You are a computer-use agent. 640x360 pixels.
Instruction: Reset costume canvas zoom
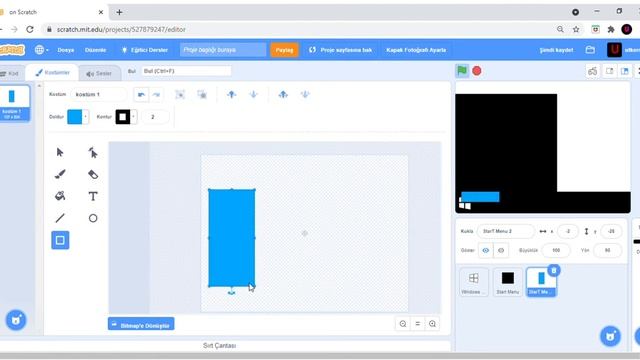pyautogui.click(x=418, y=324)
